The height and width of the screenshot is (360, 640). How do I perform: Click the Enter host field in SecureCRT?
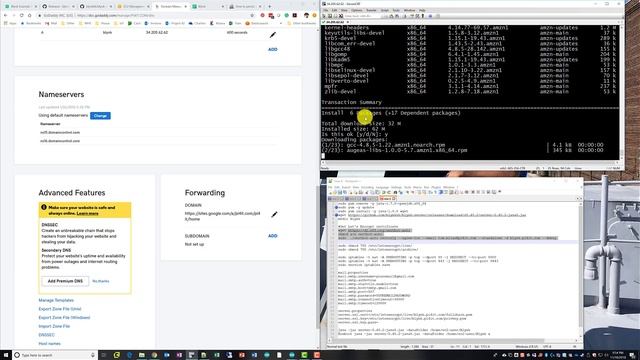(363, 16)
